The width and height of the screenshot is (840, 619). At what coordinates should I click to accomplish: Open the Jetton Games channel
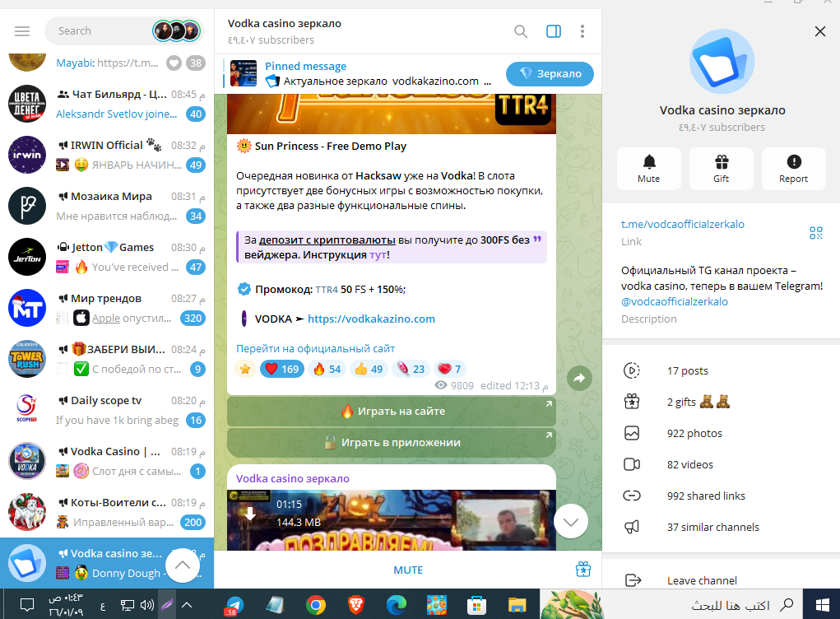(x=107, y=257)
